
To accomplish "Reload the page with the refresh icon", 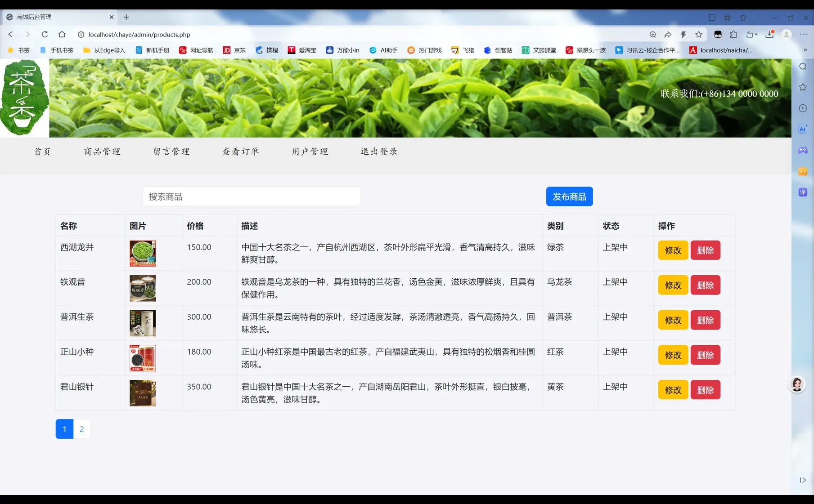I will 45,34.
